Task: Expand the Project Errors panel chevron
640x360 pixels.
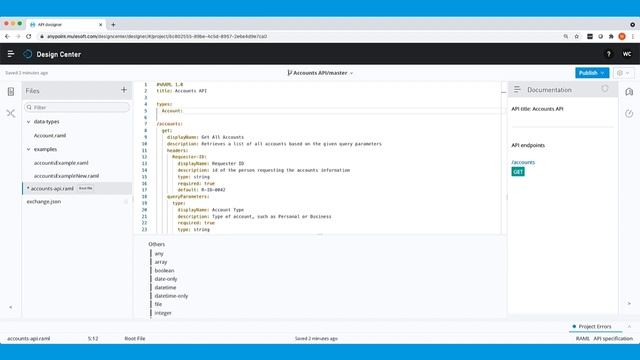Action: (x=629, y=327)
